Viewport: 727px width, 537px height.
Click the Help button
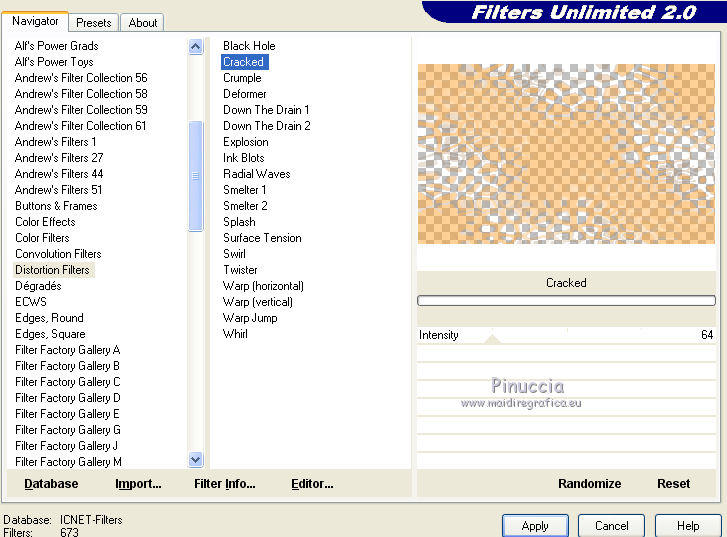pos(688,526)
